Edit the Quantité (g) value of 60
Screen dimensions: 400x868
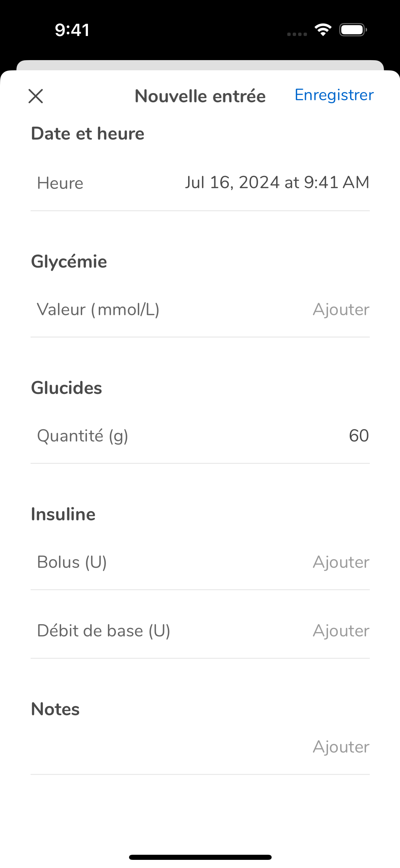(x=359, y=436)
